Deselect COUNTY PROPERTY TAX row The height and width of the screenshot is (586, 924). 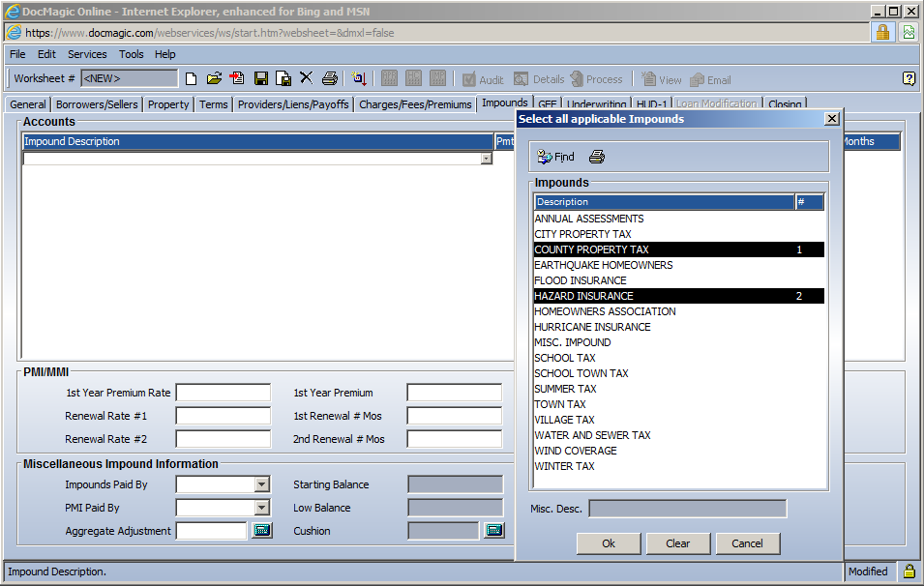[x=679, y=249]
